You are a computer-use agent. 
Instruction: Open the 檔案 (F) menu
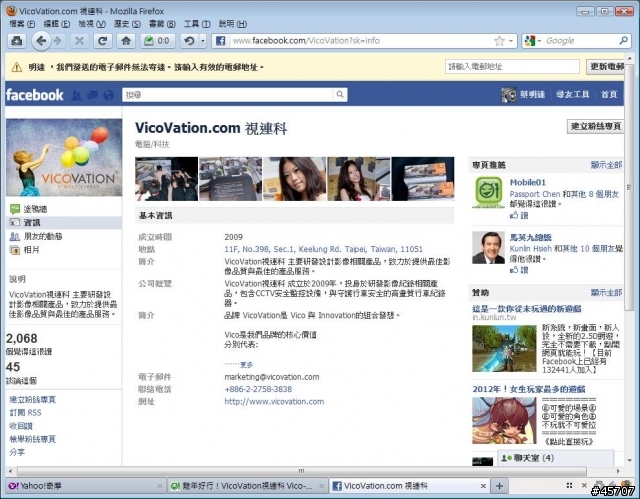click(x=22, y=24)
